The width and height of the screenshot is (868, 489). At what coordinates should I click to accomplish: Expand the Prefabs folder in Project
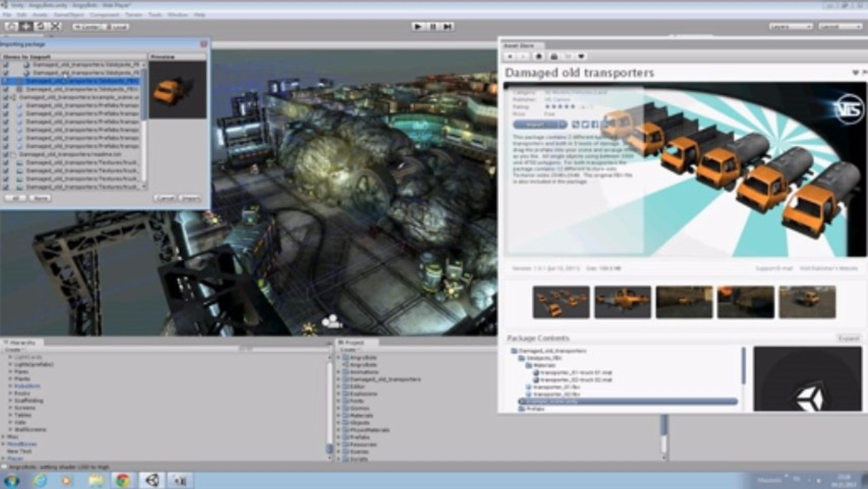(x=339, y=437)
